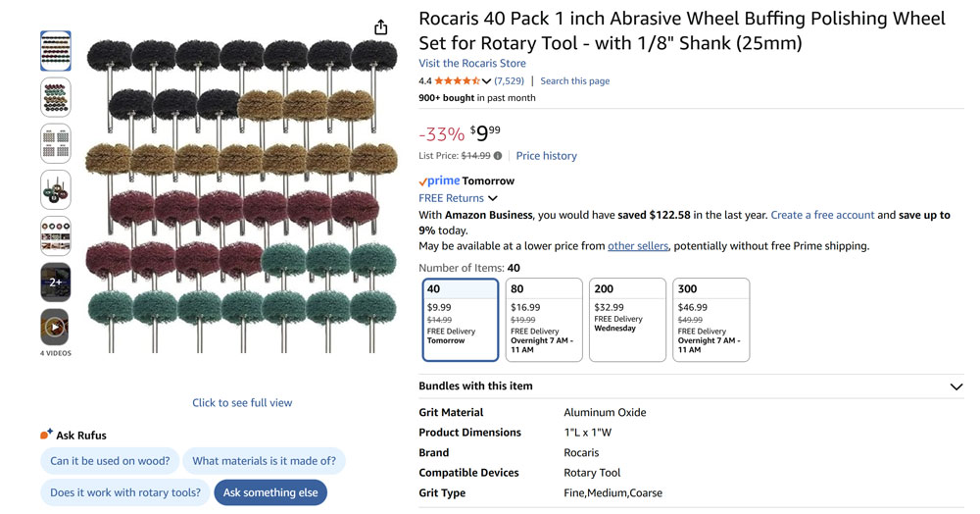Expand Bundles with this item section
980x514 pixels.
[955, 386]
